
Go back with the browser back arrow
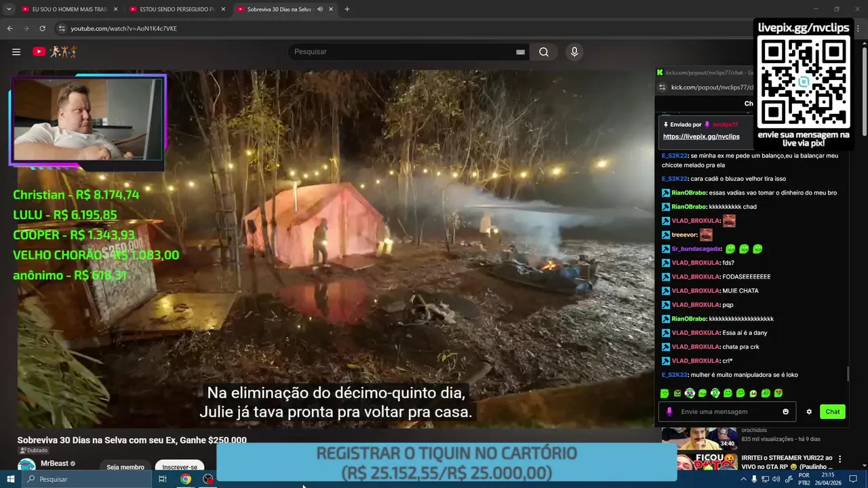click(9, 28)
